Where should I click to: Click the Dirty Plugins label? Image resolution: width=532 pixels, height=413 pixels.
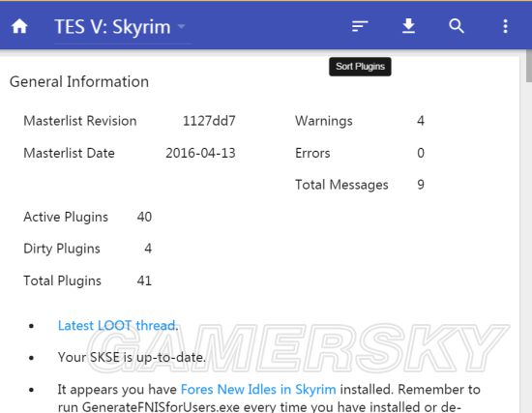click(62, 249)
